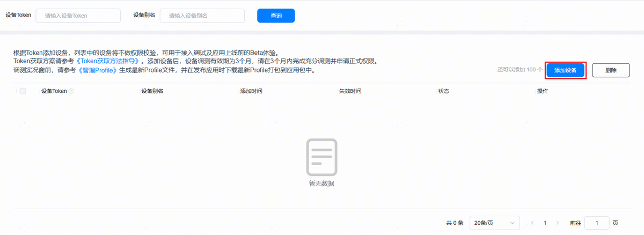This screenshot has height=235, width=644.
Task: Click the help icon beside 设备Token header
Action: click(x=71, y=91)
